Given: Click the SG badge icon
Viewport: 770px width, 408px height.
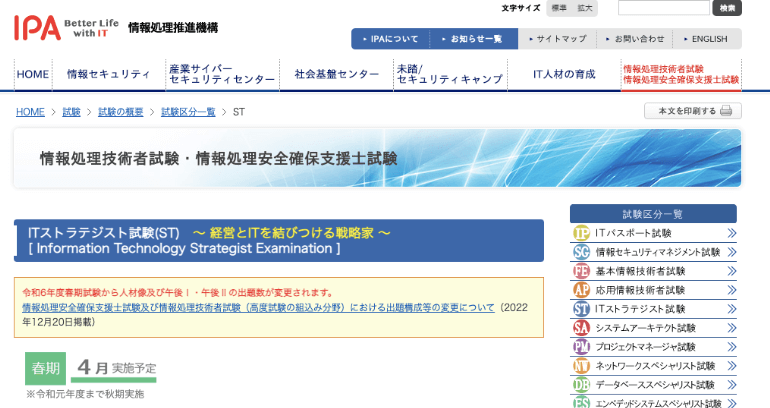Looking at the screenshot, I should click(x=581, y=252).
